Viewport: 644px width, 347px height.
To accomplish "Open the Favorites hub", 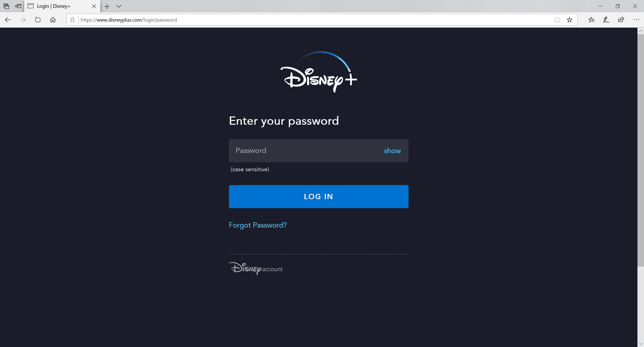I will point(591,20).
